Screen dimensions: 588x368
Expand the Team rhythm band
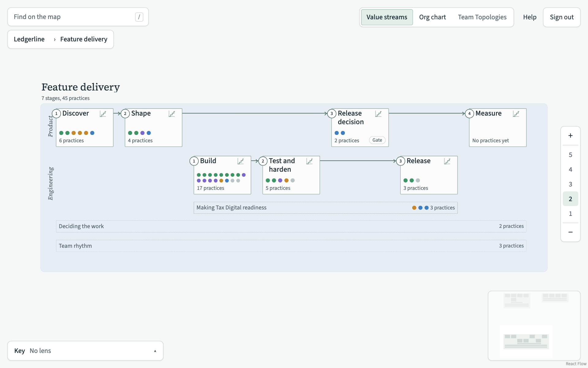tap(291, 246)
